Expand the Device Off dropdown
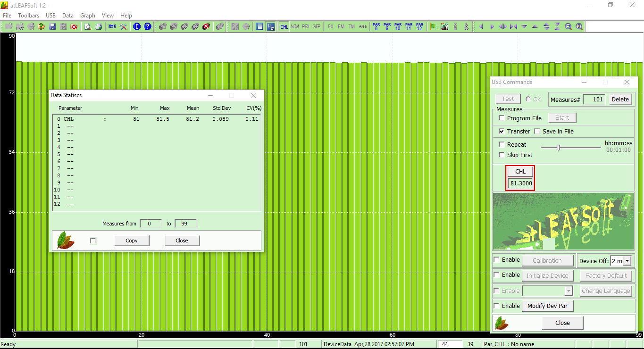 [x=627, y=261]
